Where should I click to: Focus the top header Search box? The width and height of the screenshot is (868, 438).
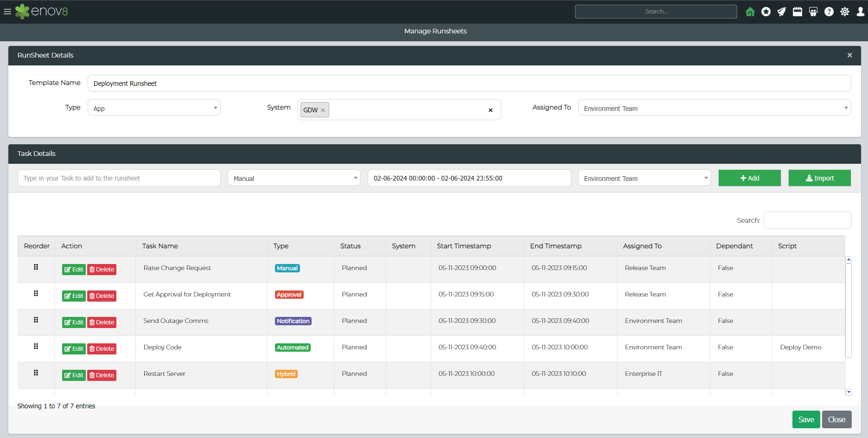pos(656,12)
